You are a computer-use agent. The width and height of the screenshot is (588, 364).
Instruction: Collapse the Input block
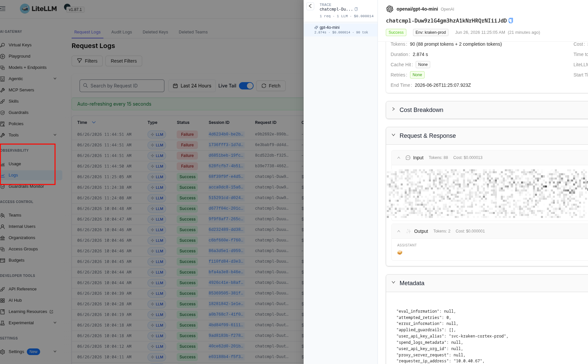point(399,158)
